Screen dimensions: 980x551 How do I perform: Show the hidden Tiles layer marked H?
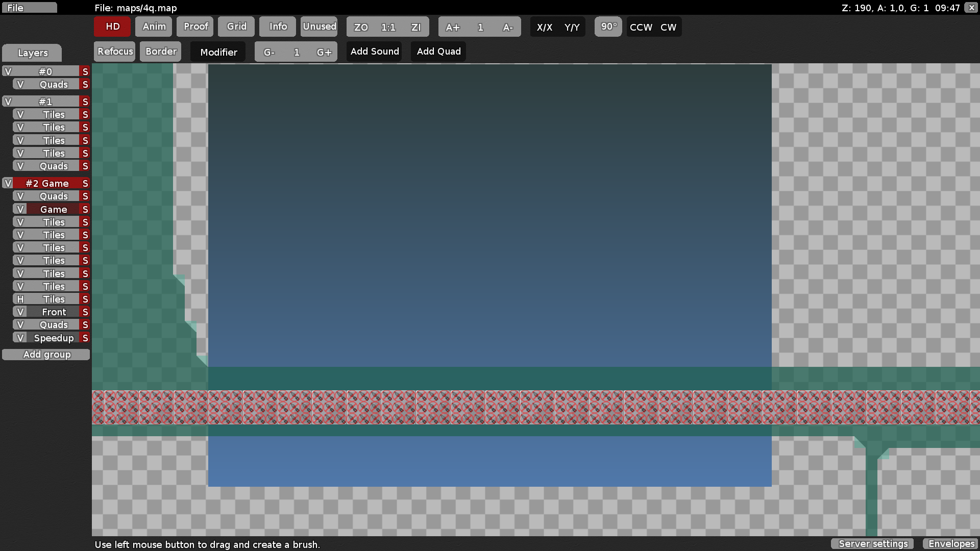pyautogui.click(x=20, y=299)
